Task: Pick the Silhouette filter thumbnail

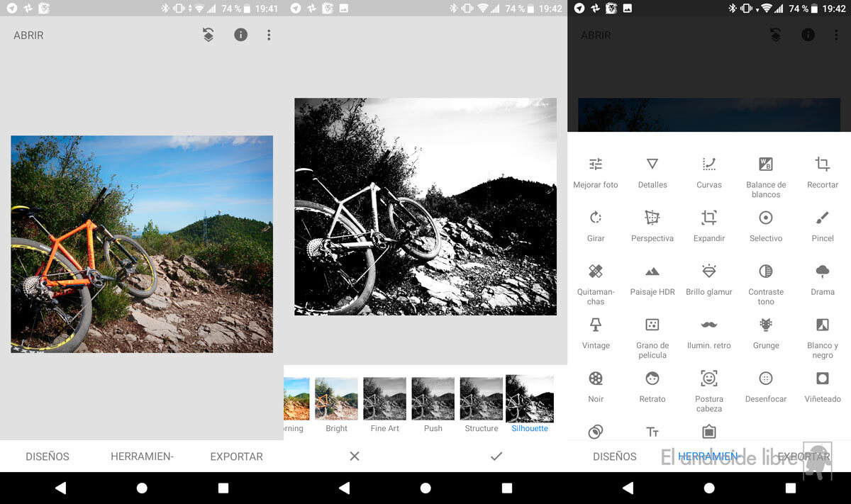Action: point(530,400)
